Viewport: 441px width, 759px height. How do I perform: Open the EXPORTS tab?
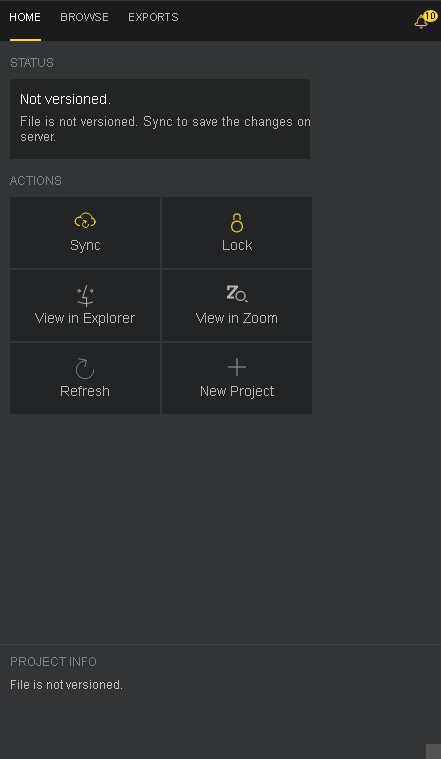tap(153, 17)
